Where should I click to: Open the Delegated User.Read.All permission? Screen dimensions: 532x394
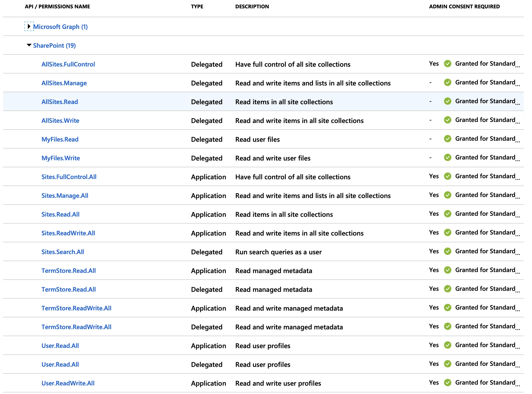60,365
